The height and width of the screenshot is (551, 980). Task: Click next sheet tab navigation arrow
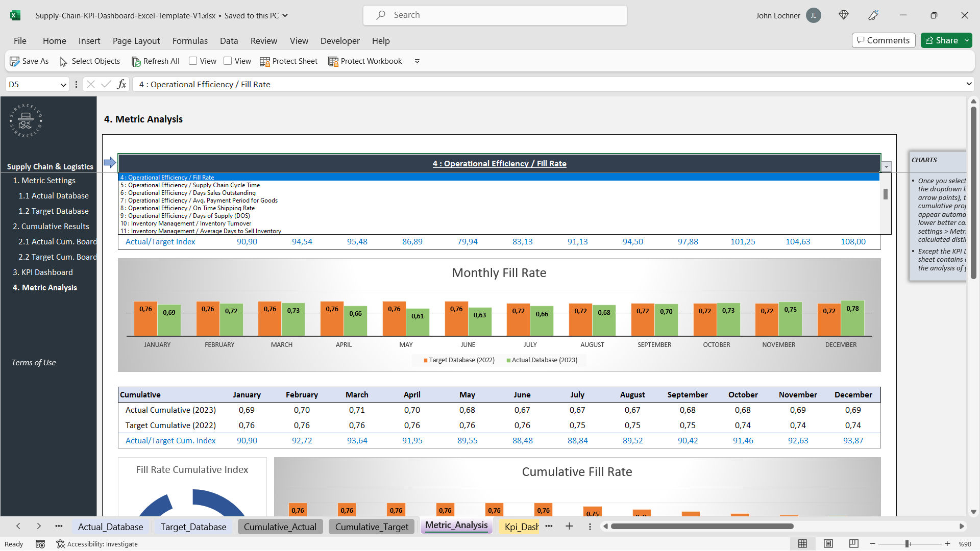(x=39, y=526)
